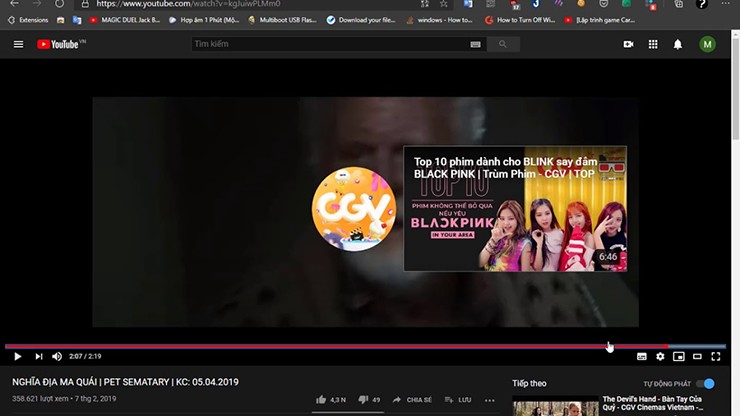This screenshot has height=416, width=740.
Task: Click the 2:07 / 2:19 time display
Action: pos(85,357)
